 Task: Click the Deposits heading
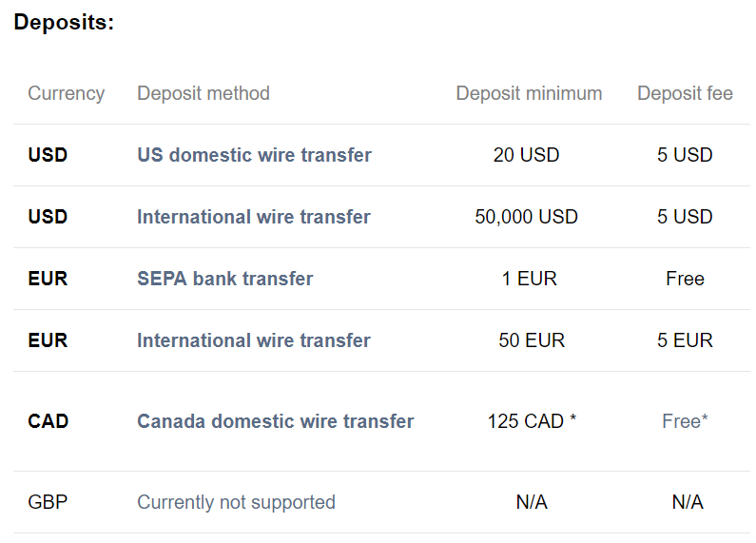tap(64, 22)
